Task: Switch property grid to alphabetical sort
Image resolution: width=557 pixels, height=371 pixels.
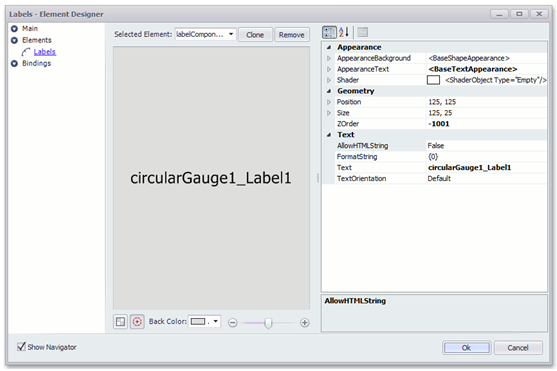Action: click(344, 32)
